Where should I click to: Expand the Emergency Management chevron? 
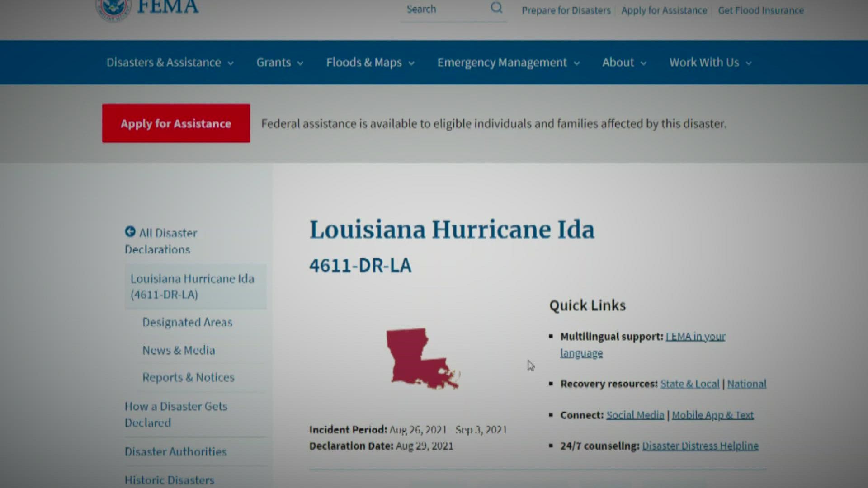click(576, 63)
